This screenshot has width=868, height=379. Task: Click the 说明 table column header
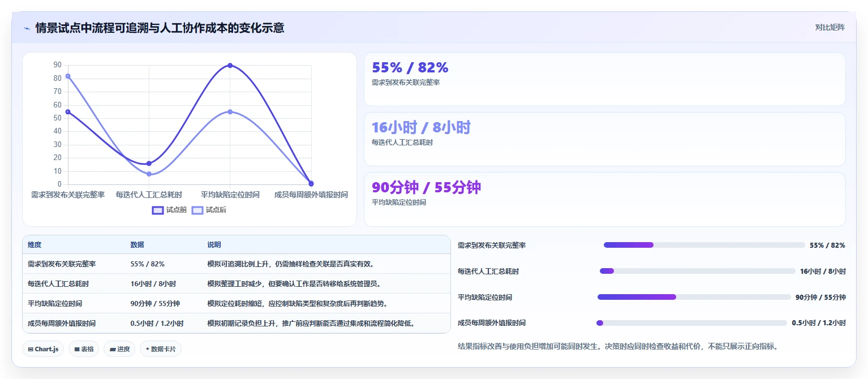[x=214, y=245]
